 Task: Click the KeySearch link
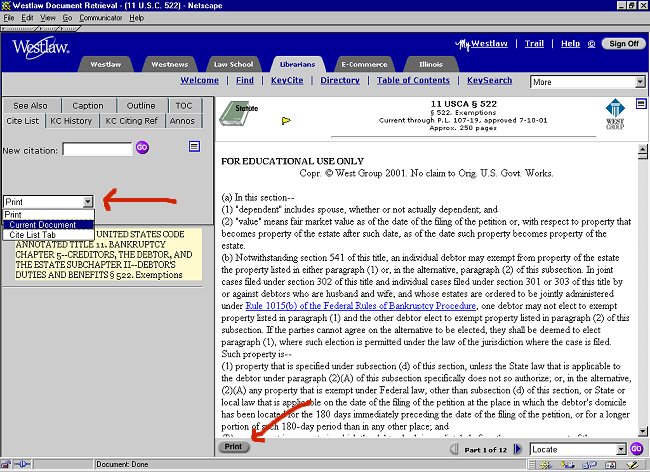[490, 80]
